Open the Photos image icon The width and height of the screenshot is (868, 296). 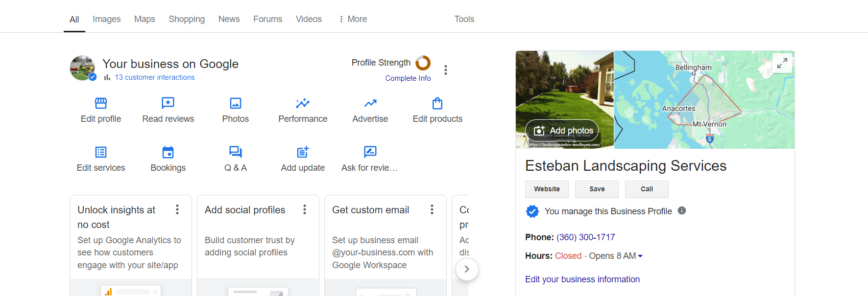pos(236,103)
